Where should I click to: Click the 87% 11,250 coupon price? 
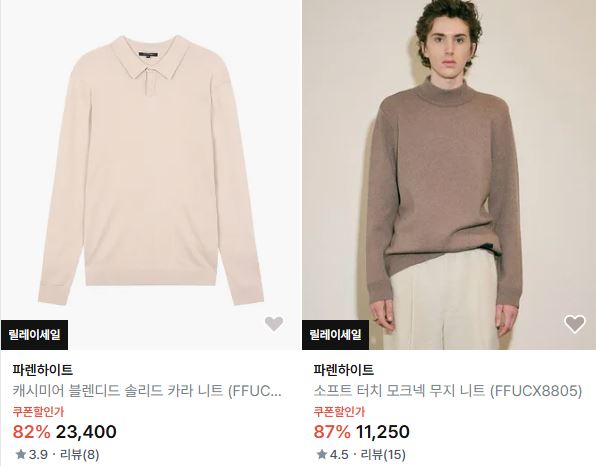361,432
